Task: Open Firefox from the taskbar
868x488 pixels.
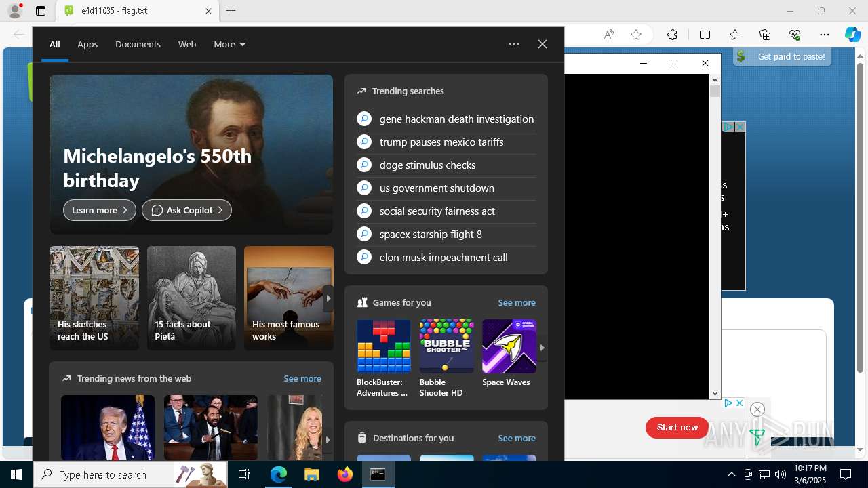Action: (x=344, y=474)
